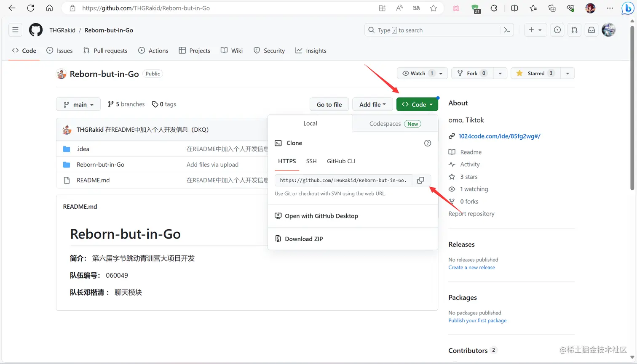
Task: Switch to the Issues tab
Action: pyautogui.click(x=59, y=50)
